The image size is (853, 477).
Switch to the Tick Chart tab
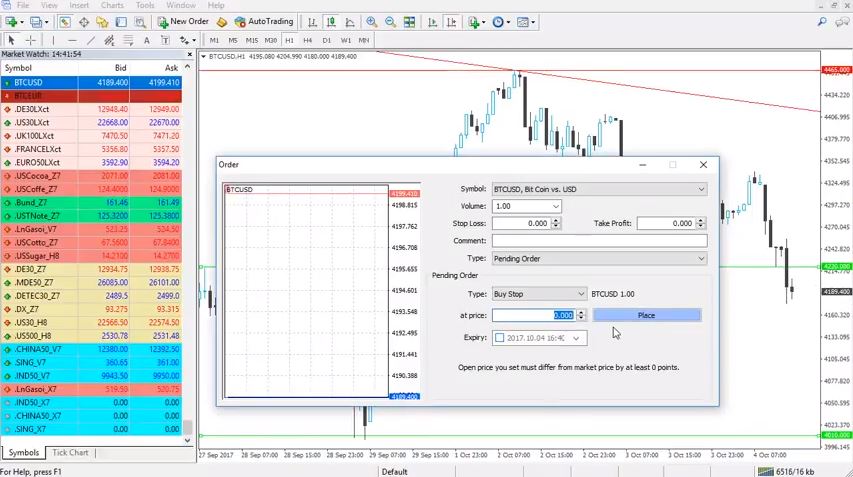click(x=70, y=453)
